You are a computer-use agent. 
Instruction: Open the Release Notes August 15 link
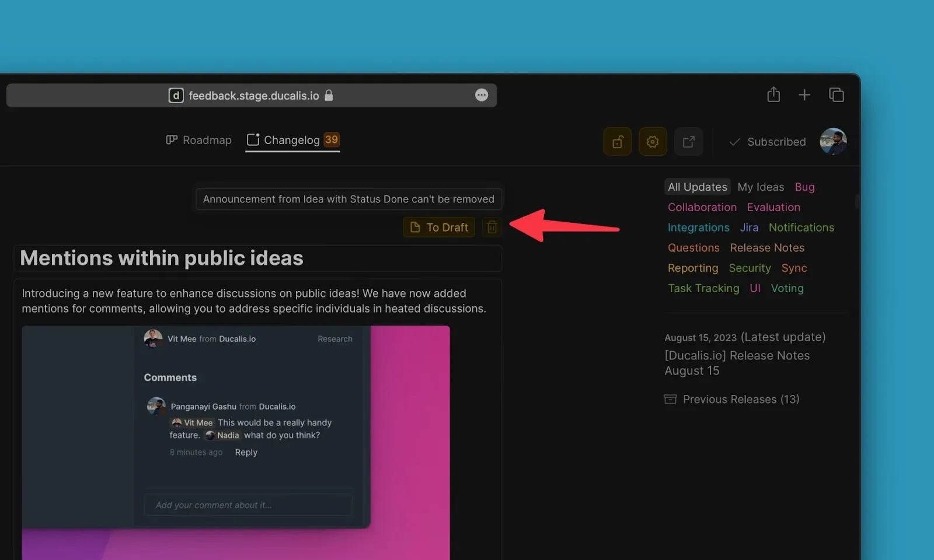tap(737, 363)
